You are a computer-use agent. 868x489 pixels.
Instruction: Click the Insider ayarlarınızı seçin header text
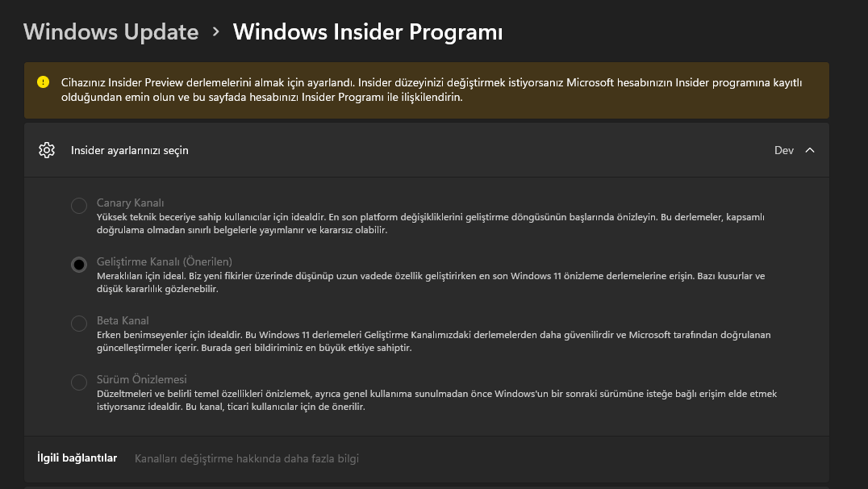tap(129, 150)
